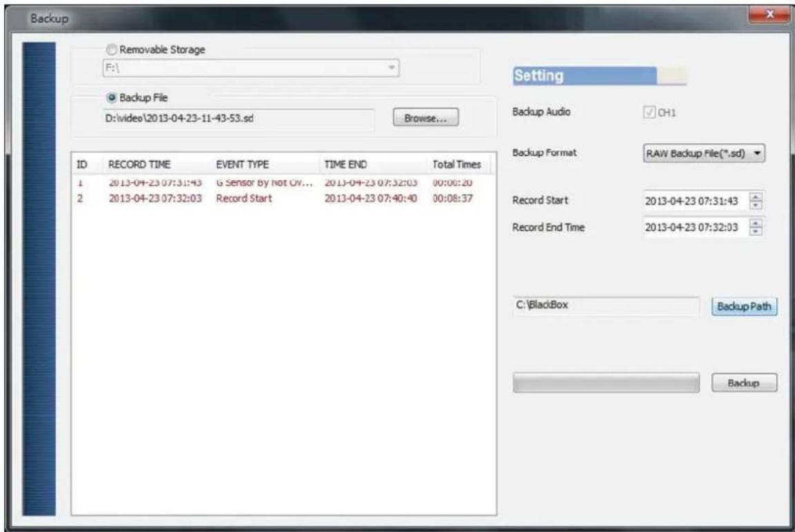Click the backup file path field
The height and width of the screenshot is (532, 795).
point(238,118)
